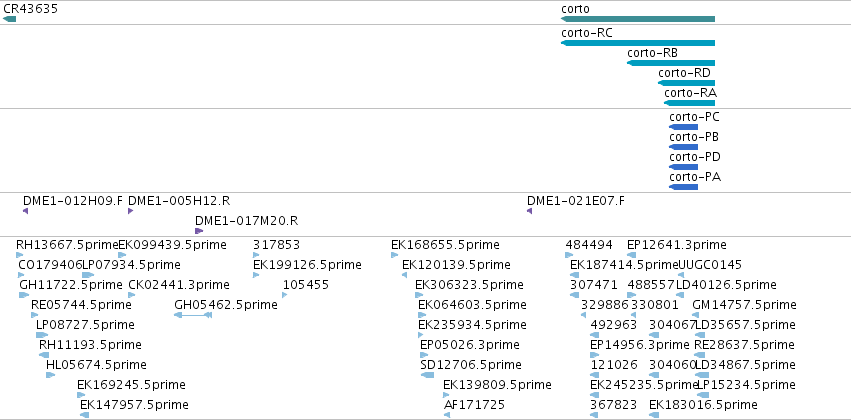Click the EK199126.5prime EST label
This screenshot has width=851, height=420.
(307, 265)
